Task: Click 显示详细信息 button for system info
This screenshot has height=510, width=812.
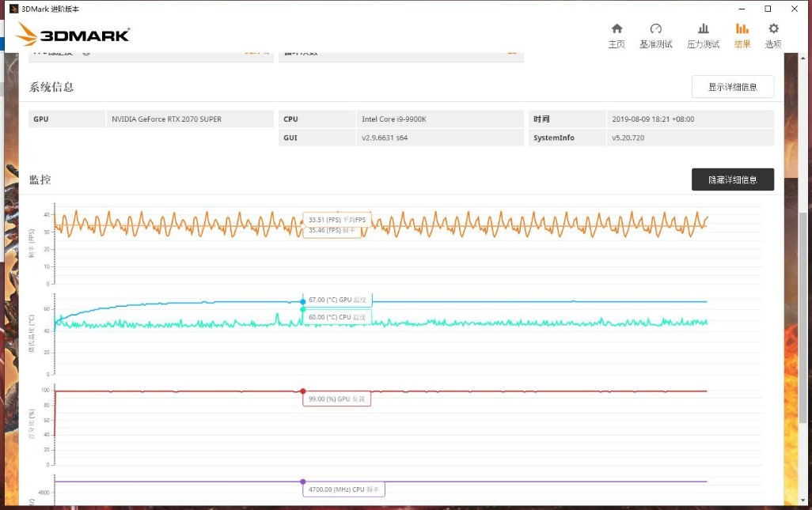Action: [733, 87]
